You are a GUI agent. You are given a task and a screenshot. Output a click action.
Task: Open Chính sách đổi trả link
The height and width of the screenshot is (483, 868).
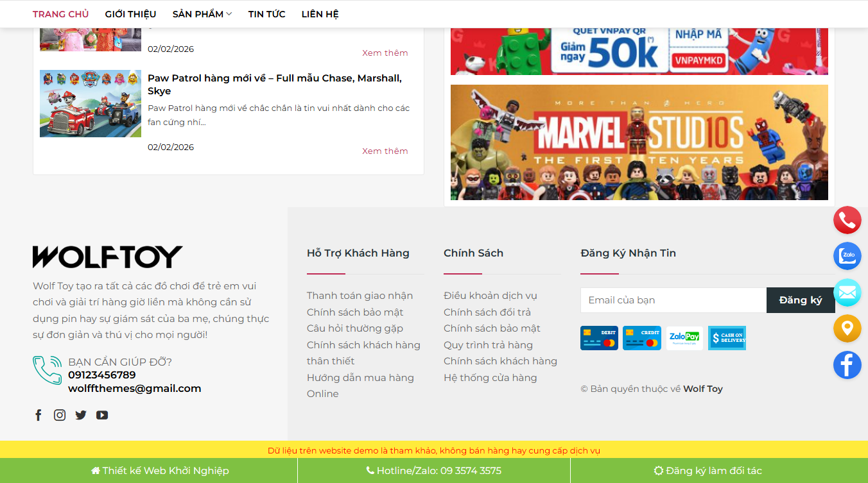point(487,312)
